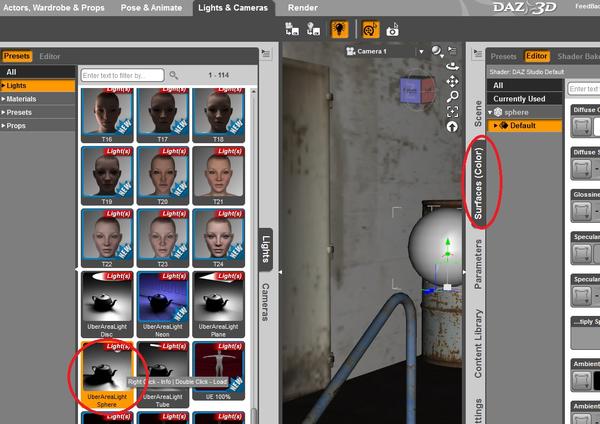This screenshot has width=600, height=424.
Task: Expand the Default surface node
Action: [496, 126]
